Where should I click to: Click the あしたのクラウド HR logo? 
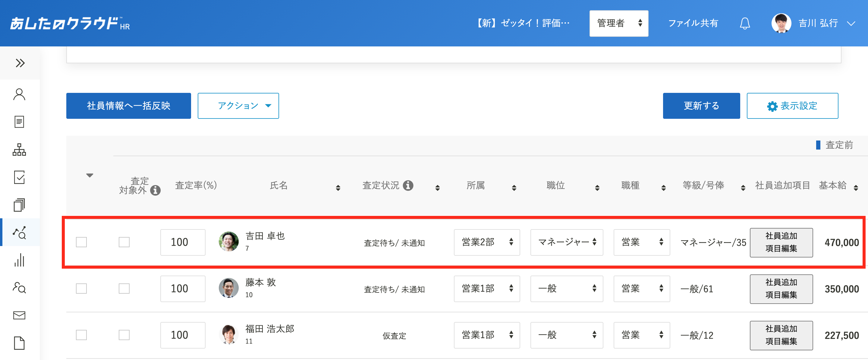tap(70, 23)
